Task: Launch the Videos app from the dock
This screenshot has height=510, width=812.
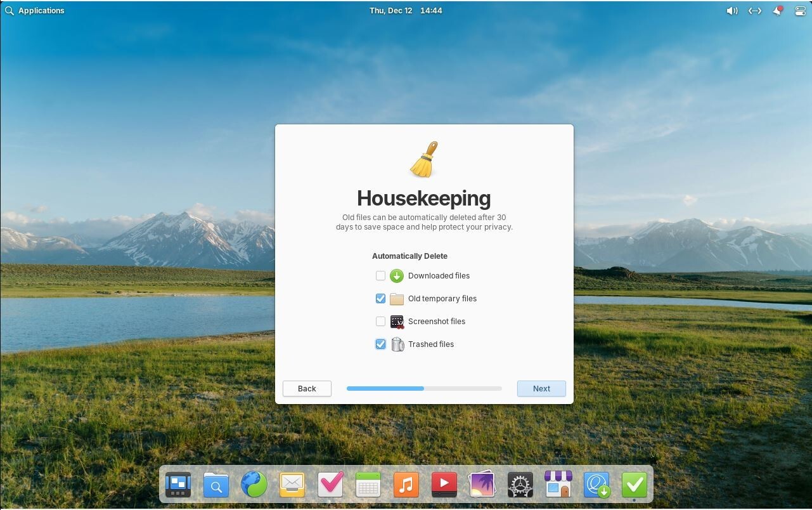Action: pyautogui.click(x=444, y=485)
